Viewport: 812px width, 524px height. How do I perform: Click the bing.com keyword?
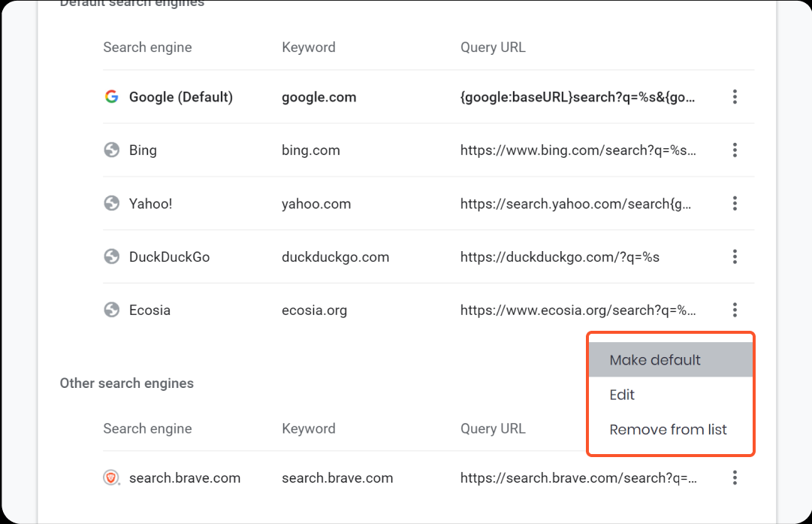tap(311, 151)
